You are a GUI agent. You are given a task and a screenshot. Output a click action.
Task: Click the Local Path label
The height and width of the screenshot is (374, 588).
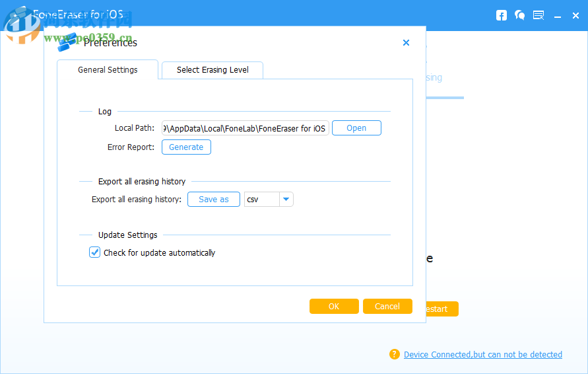click(135, 128)
